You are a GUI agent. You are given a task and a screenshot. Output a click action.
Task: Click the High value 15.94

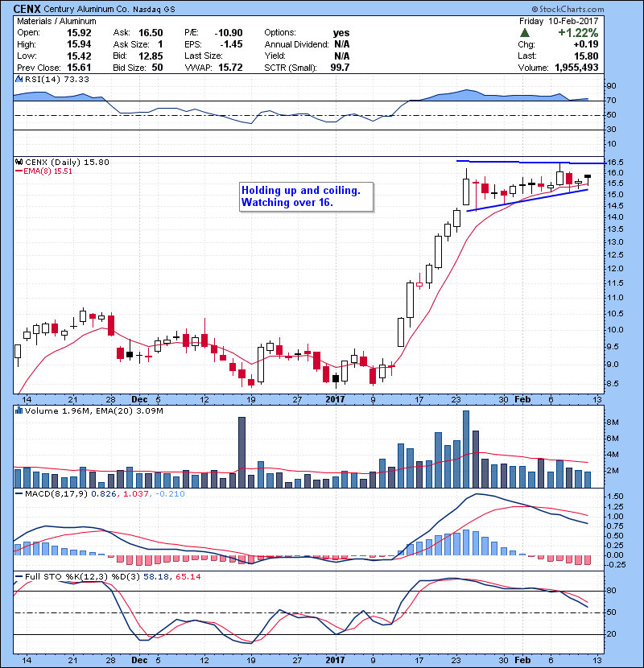[x=79, y=44]
